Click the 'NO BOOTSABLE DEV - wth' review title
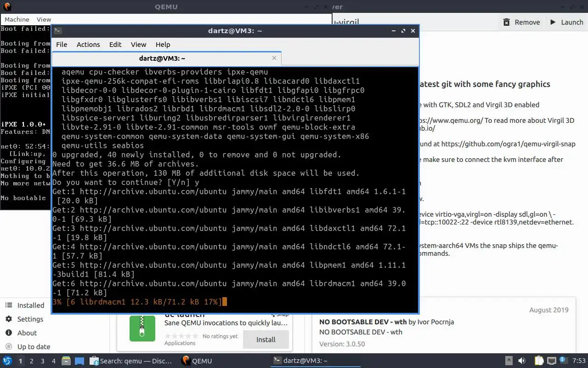Image resolution: width=588 pixels, height=368 pixels. coord(363,322)
